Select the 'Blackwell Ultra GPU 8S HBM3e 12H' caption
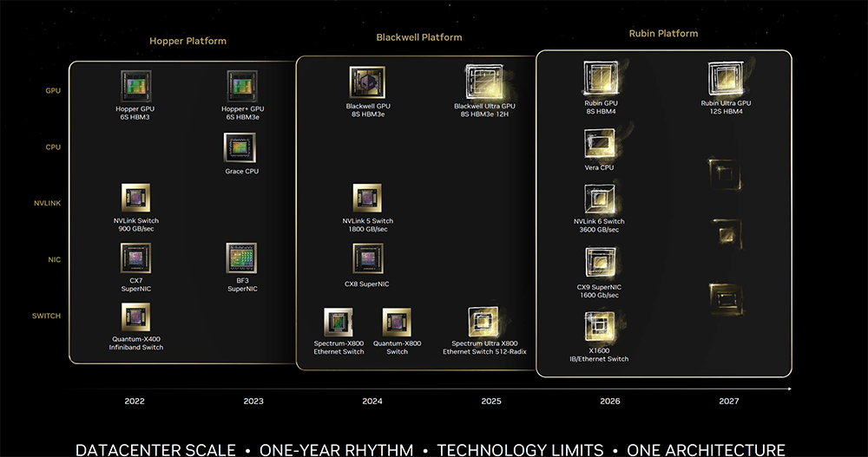 point(484,110)
